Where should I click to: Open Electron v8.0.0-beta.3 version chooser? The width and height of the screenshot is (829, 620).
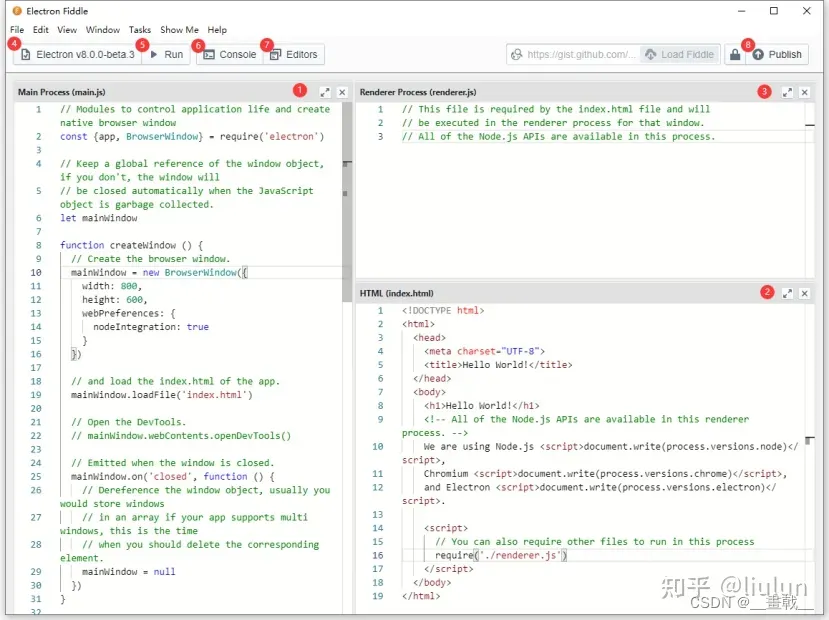[77, 54]
